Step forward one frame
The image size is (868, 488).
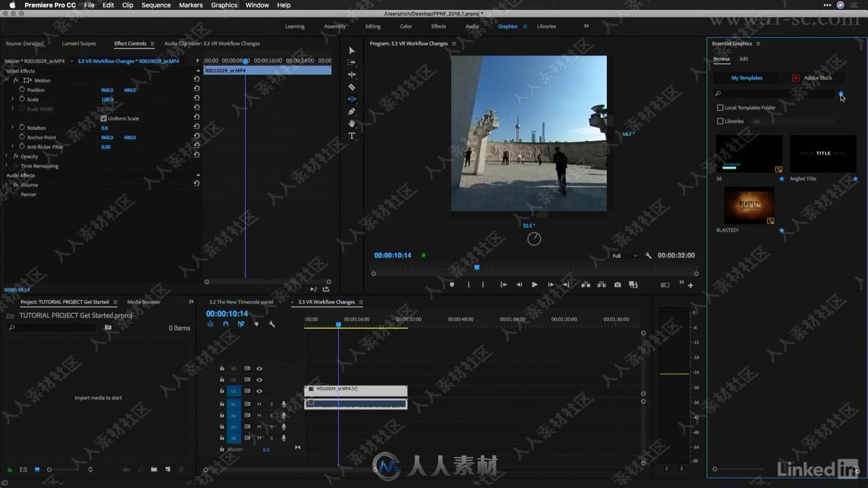(551, 285)
